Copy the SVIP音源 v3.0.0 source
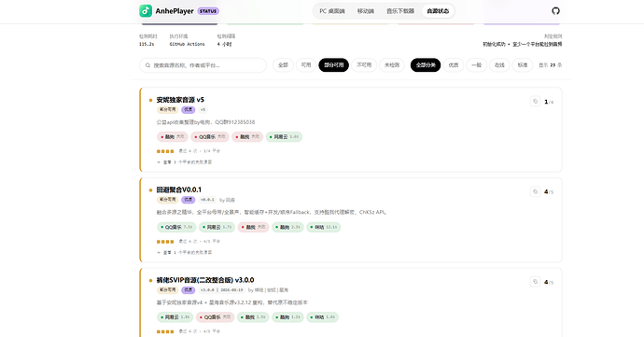The image size is (644, 337). (535, 282)
